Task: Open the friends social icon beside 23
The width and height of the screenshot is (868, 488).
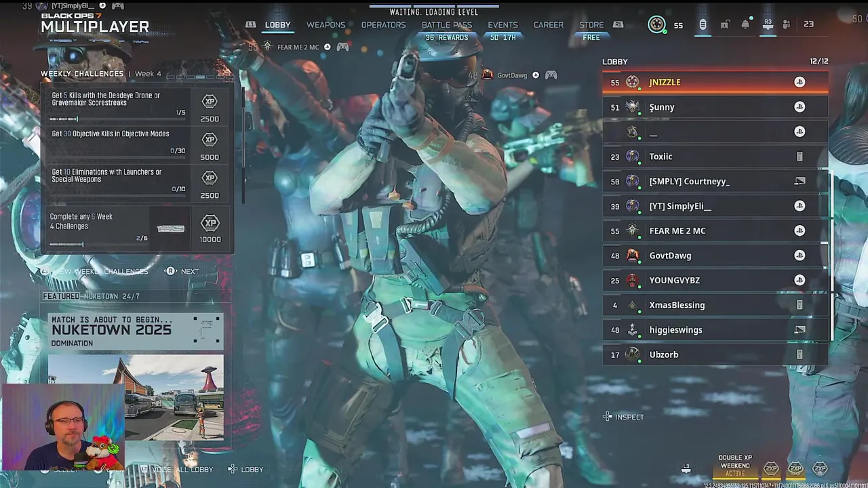Action: (787, 24)
